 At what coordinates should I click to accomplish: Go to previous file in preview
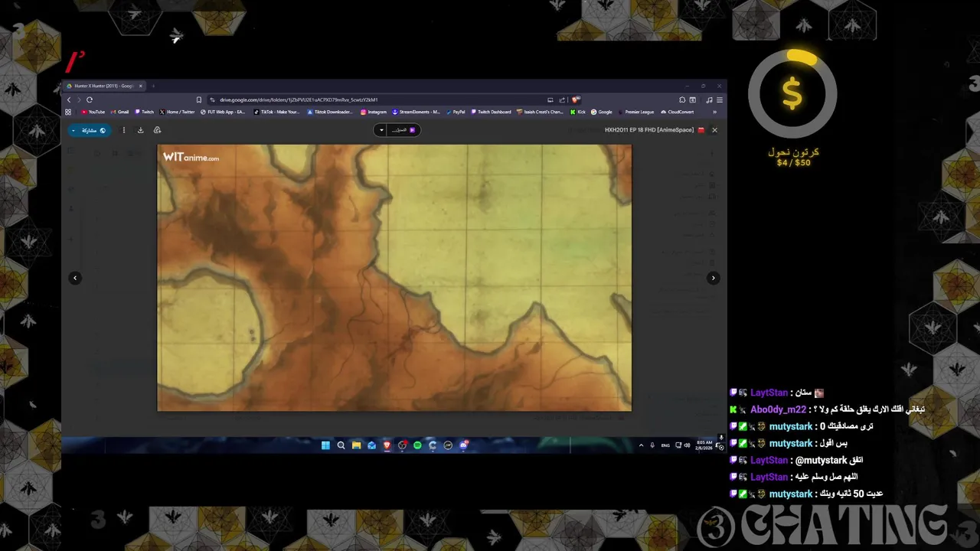pos(75,278)
